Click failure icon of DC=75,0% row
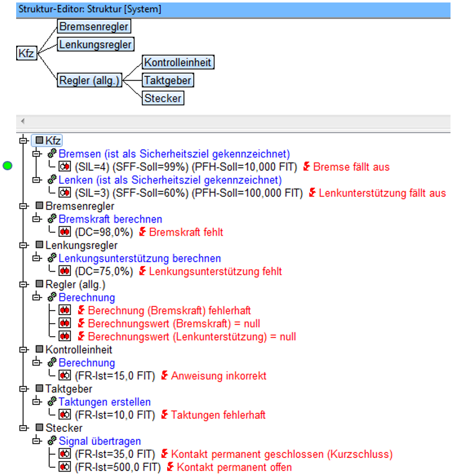Screen dimensions: 453x476 click(65, 271)
